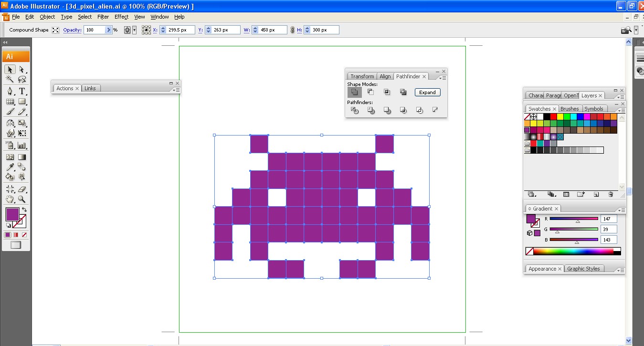Open the Opacity dropdown arrow
Image resolution: width=644 pixels, height=346 pixels.
[x=108, y=30]
